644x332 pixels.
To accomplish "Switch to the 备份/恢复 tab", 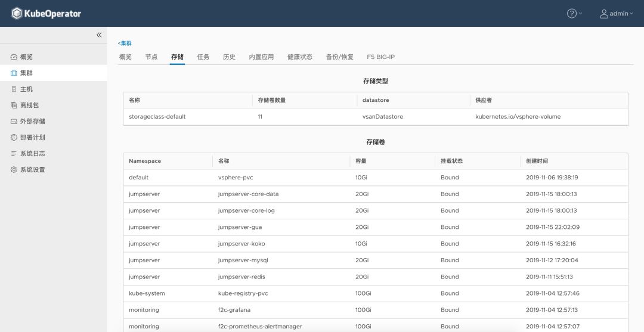I will coord(340,57).
